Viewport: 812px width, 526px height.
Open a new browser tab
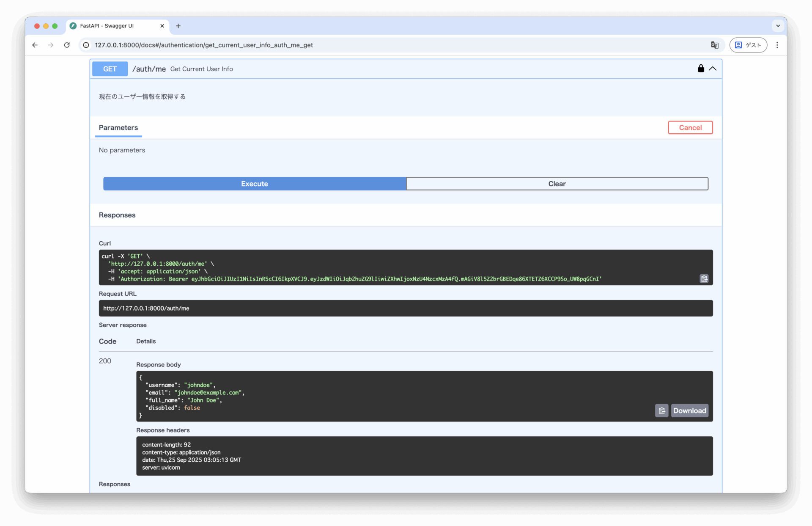(178, 26)
